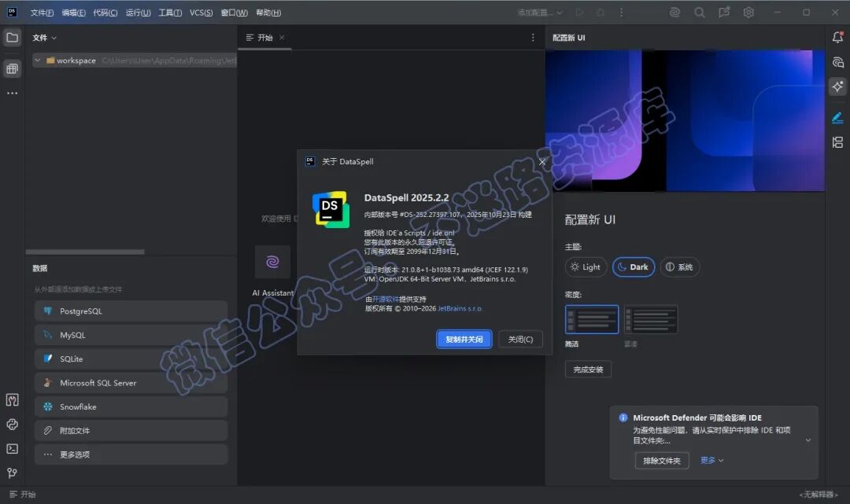
Task: Expand the 更多 dropdown in notification
Action: (712, 460)
